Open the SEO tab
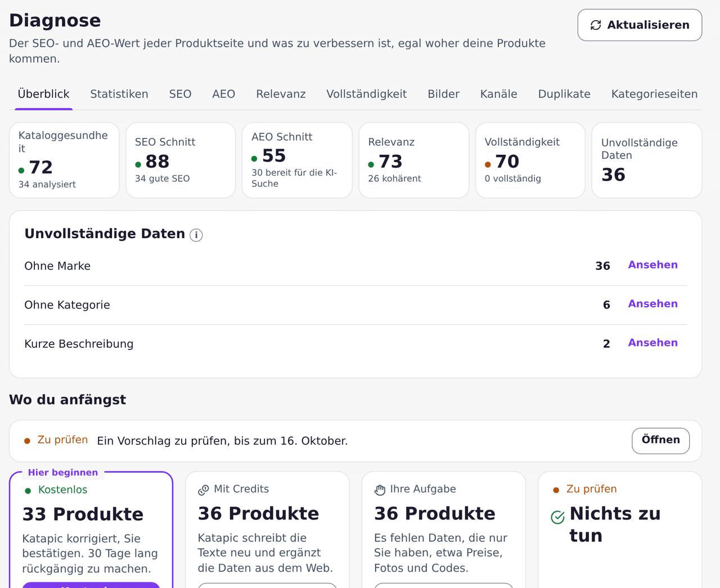Screen dimensions: 720x588 tap(181, 94)
